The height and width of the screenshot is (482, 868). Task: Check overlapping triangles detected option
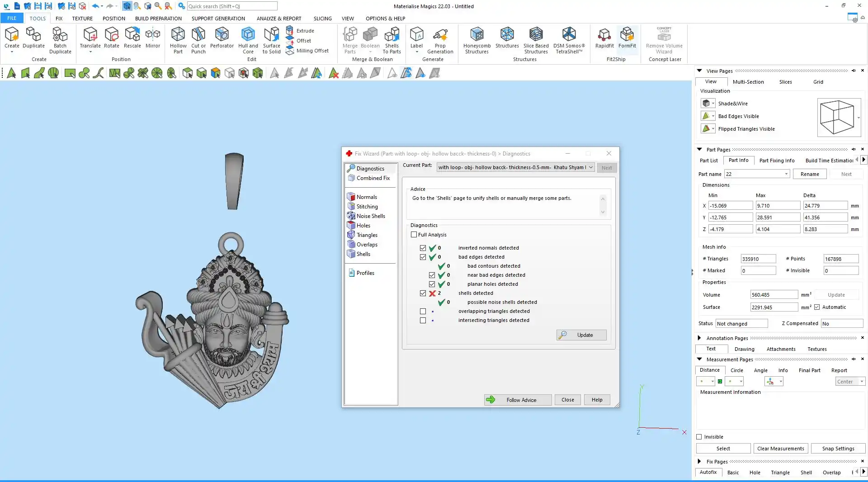coord(423,311)
